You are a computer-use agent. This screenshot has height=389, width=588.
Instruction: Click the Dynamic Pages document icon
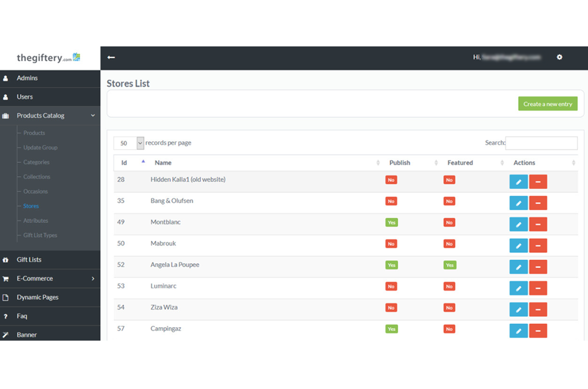click(x=5, y=298)
